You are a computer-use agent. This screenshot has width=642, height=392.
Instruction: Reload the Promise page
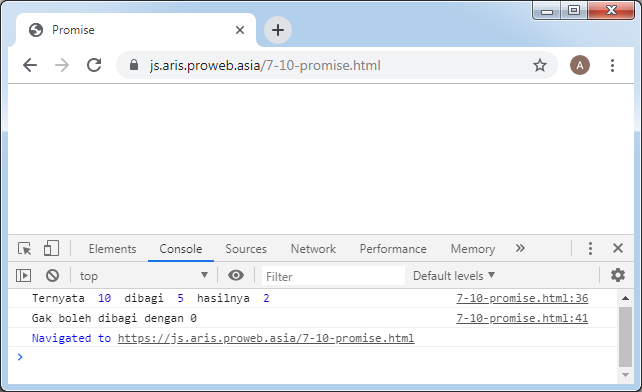pos(94,65)
